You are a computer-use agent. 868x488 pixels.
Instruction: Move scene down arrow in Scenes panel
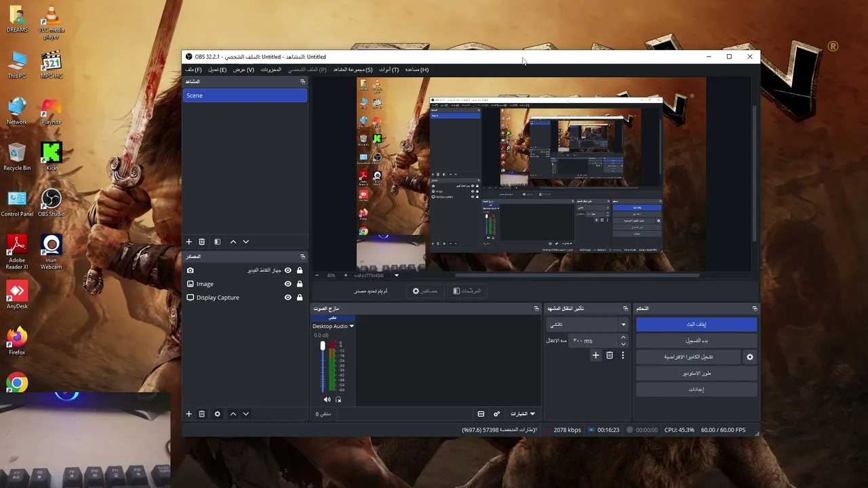click(245, 241)
